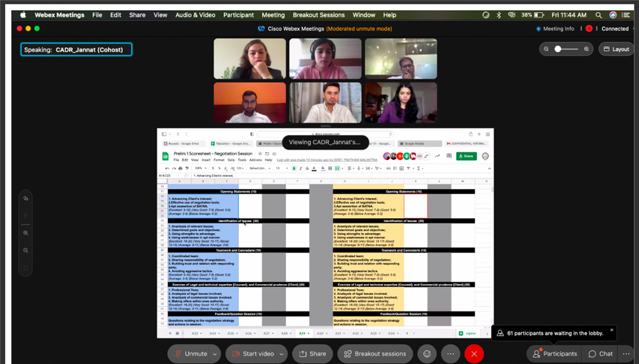Image resolution: width=639 pixels, height=364 pixels.
Task: Click the red leave meeting button
Action: (x=474, y=354)
